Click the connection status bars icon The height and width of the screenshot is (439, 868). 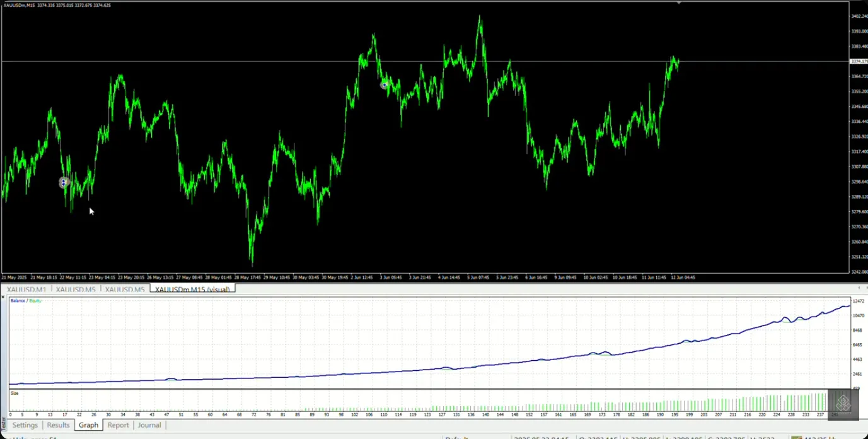pyautogui.click(x=797, y=437)
